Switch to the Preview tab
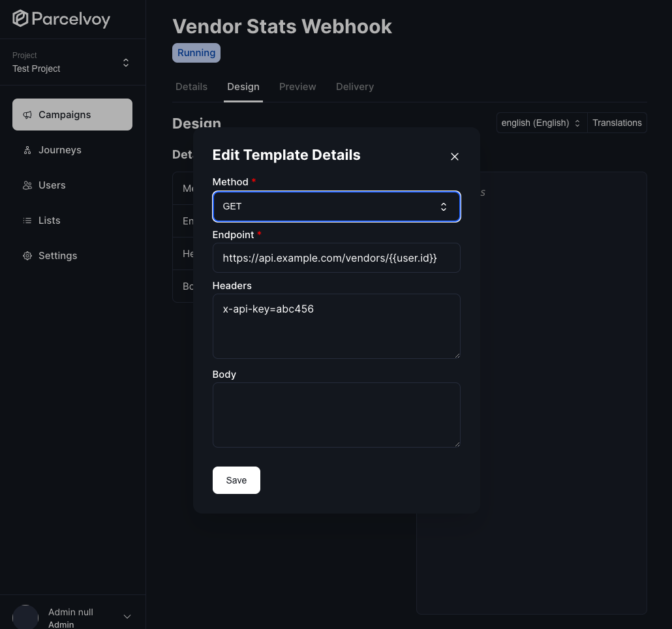This screenshot has width=672, height=629. 298,87
